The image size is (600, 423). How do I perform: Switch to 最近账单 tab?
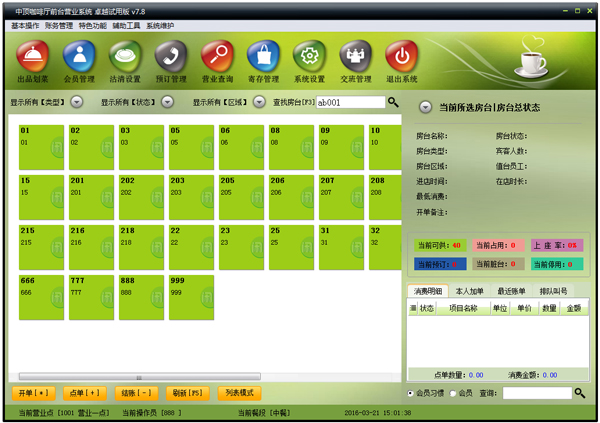(x=511, y=291)
